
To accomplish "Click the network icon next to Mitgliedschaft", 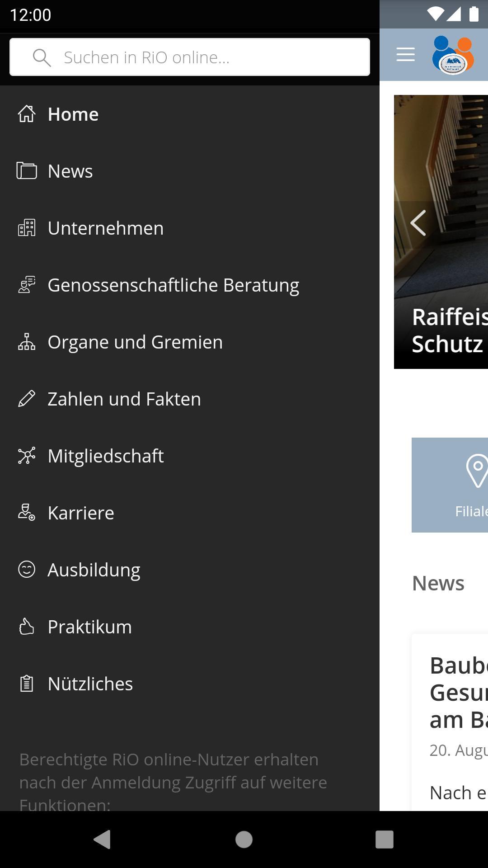I will pyautogui.click(x=27, y=456).
